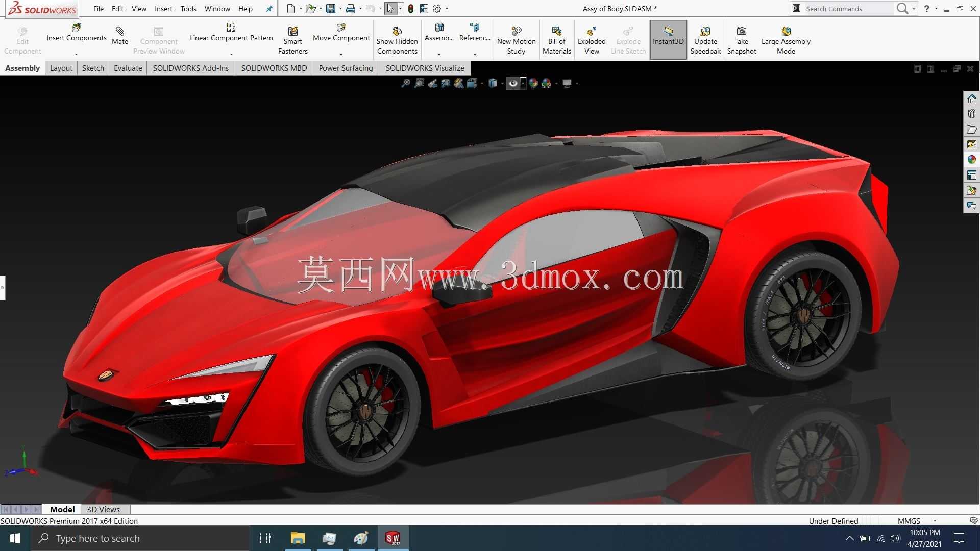Open SOLIDWORKS Resources home icon
Viewport: 980px width, 551px height.
[972, 98]
